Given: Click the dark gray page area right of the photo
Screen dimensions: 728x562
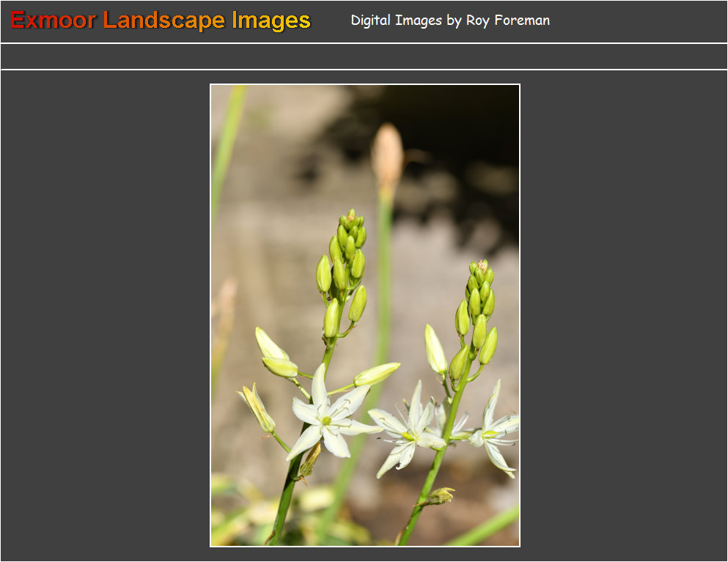Looking at the screenshot, I should click(x=623, y=315).
